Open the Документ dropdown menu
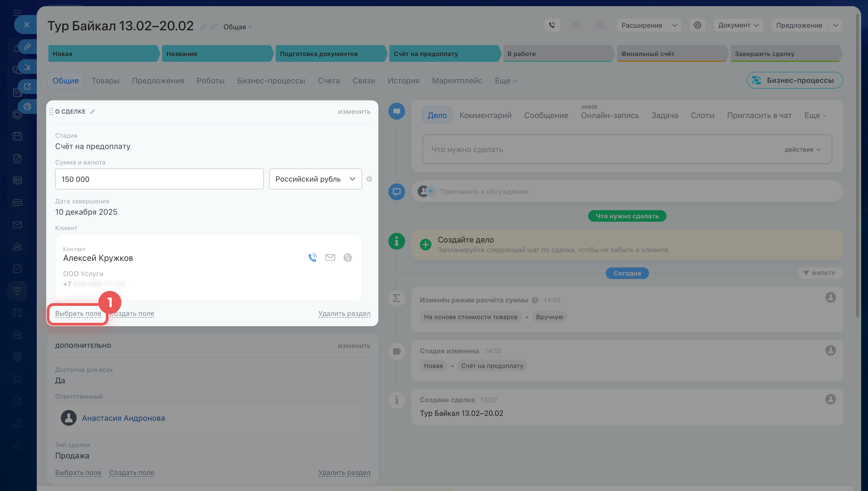This screenshot has height=491, width=868. [x=738, y=25]
